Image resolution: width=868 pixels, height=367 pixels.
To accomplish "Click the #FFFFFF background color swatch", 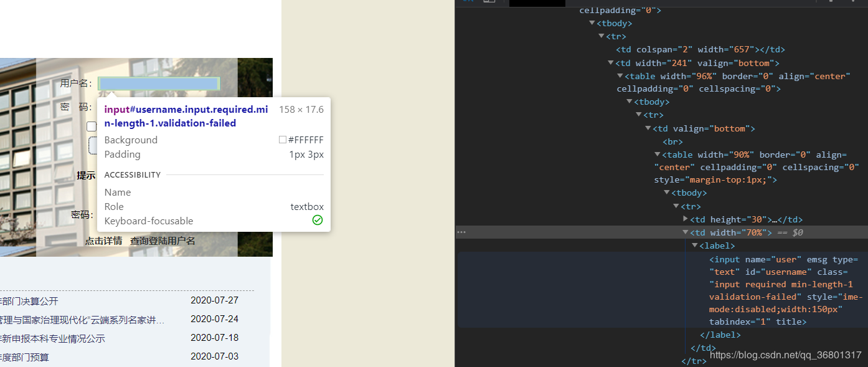I will (x=283, y=140).
